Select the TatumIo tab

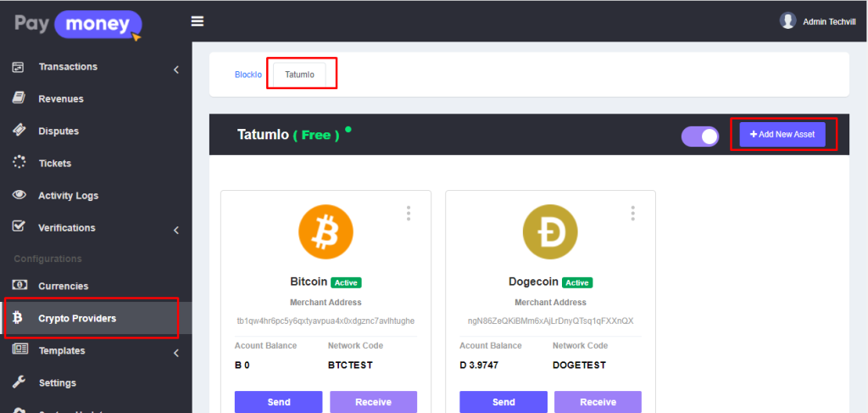coord(299,75)
